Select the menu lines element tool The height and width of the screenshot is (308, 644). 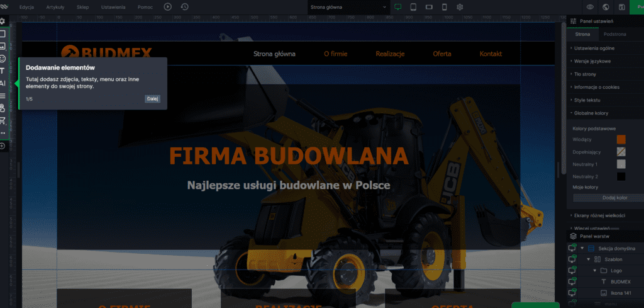3,96
